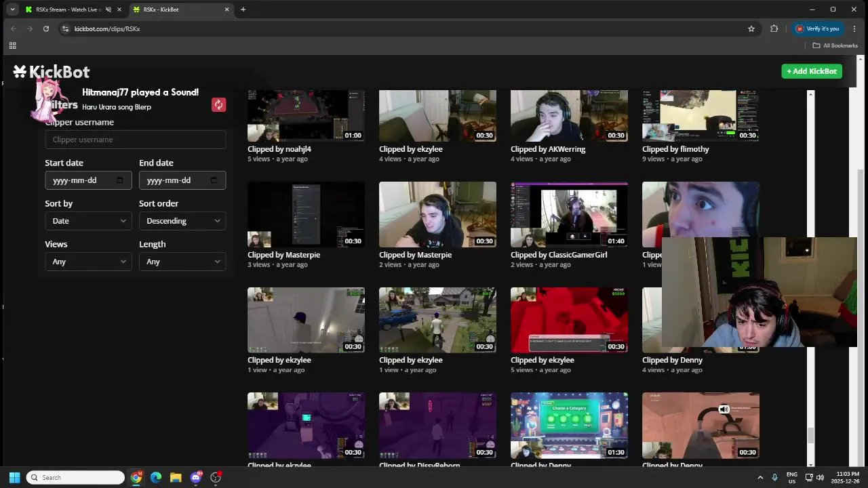Screen dimensions: 868x488
Task: Play the clip by flimothy
Action: 701,116
